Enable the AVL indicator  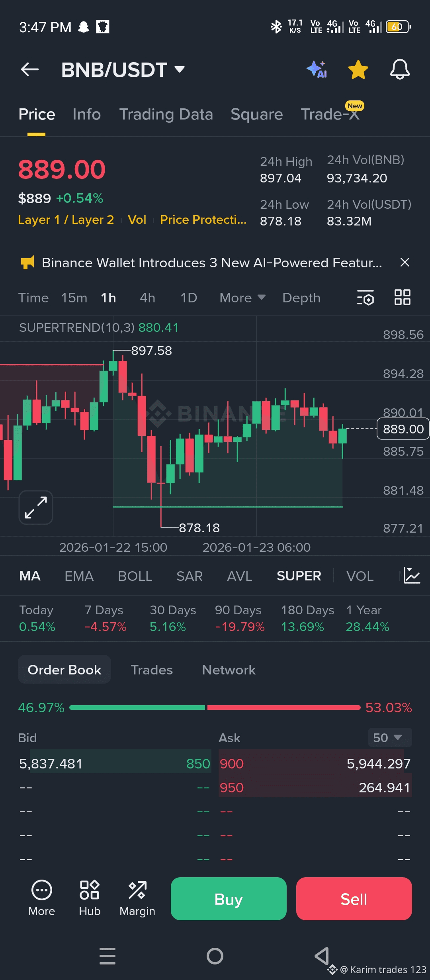(x=240, y=576)
